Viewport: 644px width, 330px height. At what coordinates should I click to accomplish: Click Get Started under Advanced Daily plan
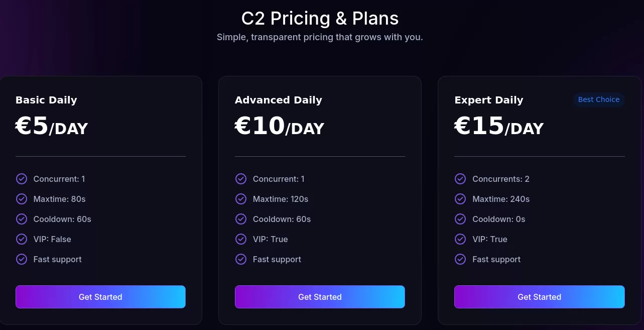tap(320, 297)
